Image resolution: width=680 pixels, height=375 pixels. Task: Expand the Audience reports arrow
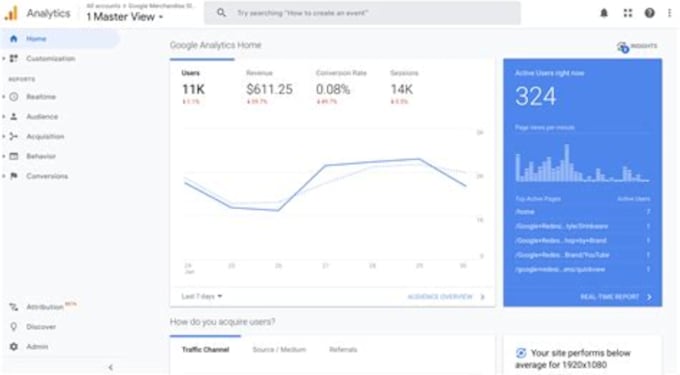[4, 116]
